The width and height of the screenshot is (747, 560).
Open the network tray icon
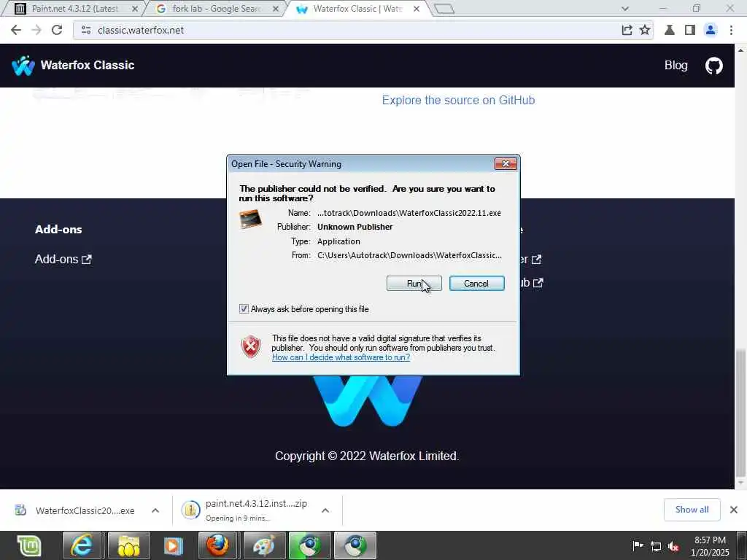click(656, 546)
